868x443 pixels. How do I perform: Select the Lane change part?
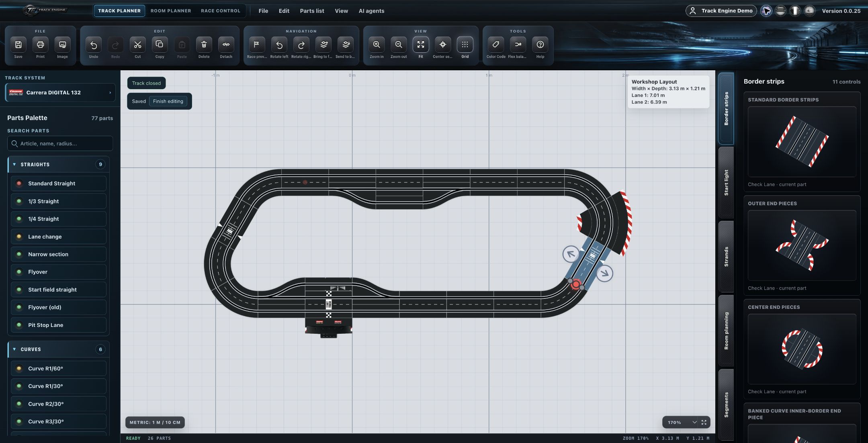(59, 237)
